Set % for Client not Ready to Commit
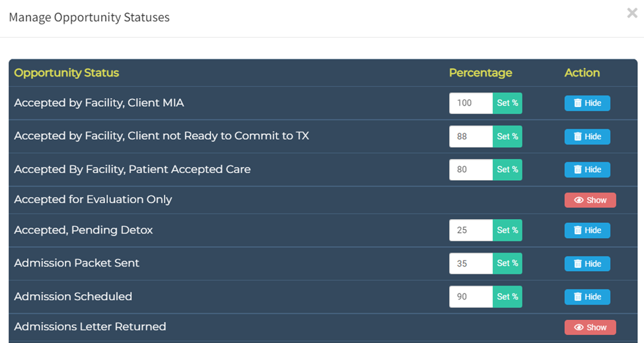644x343 pixels. tap(507, 137)
